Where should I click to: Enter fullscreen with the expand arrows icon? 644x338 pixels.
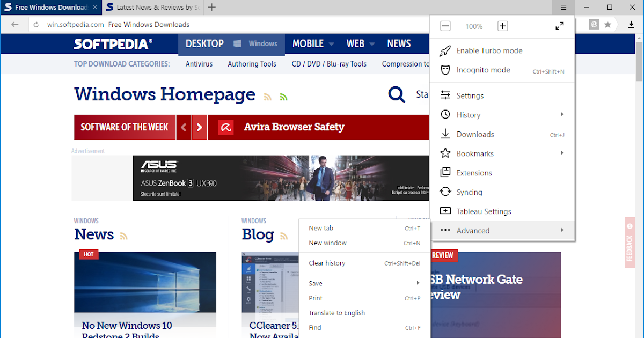click(x=559, y=26)
